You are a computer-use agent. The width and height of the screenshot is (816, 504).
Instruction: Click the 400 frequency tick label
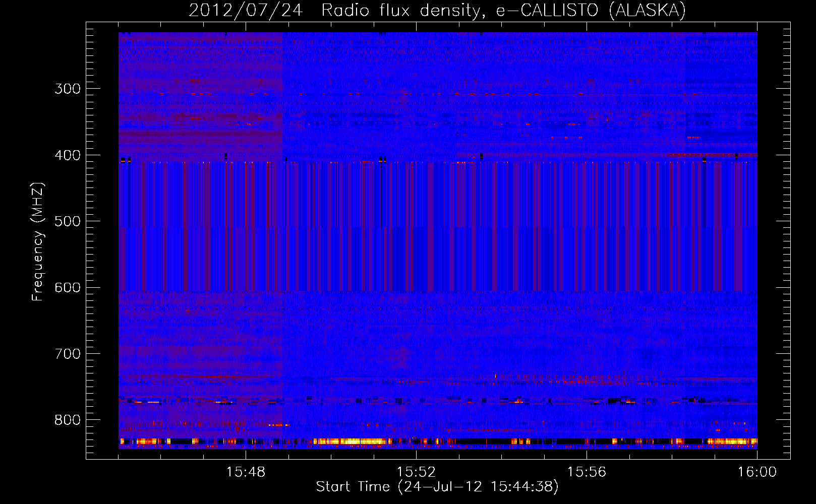point(68,155)
